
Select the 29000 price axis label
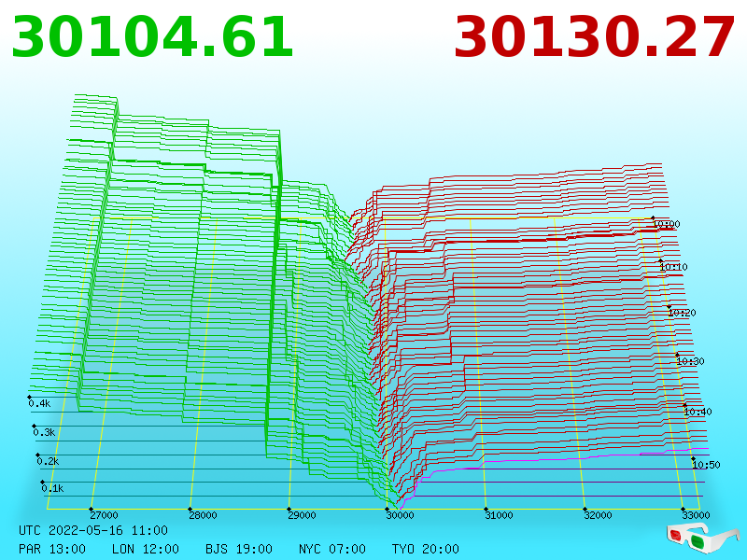point(302,515)
